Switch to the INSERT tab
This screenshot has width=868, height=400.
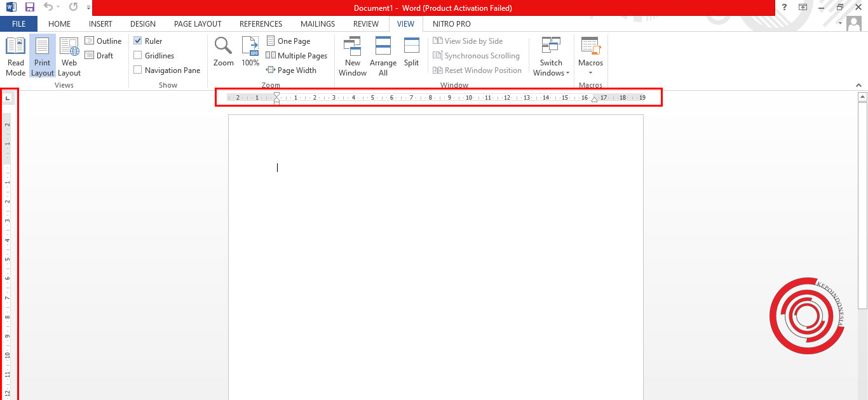click(100, 24)
